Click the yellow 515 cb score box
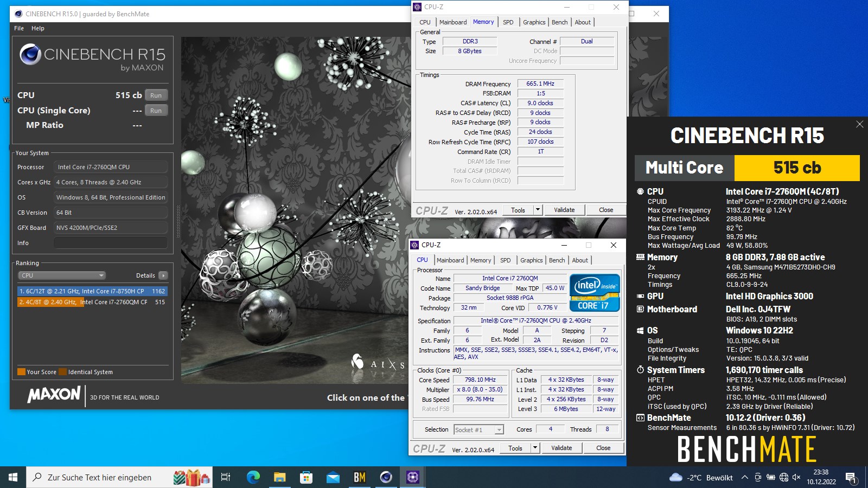 pyautogui.click(x=797, y=168)
